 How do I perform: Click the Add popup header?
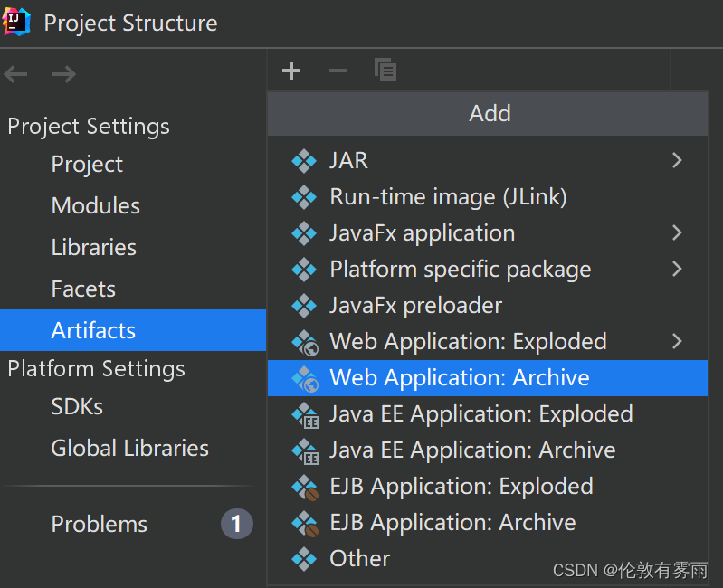pyautogui.click(x=488, y=113)
